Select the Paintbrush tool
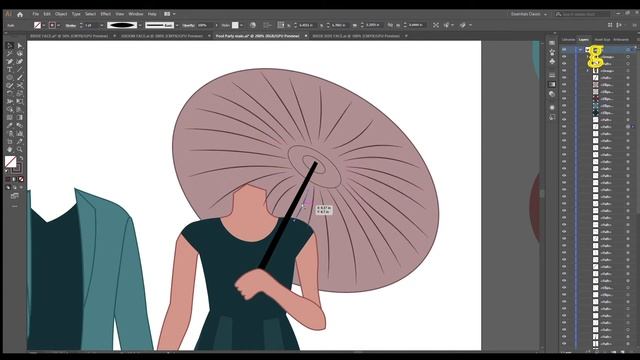This screenshot has width=640, height=360. click(x=20, y=78)
